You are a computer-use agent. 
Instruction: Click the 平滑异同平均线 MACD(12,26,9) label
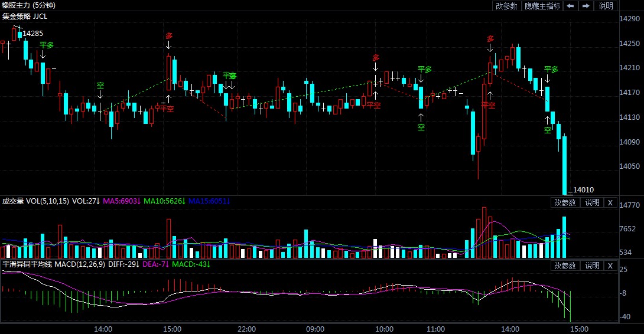(x=54, y=264)
